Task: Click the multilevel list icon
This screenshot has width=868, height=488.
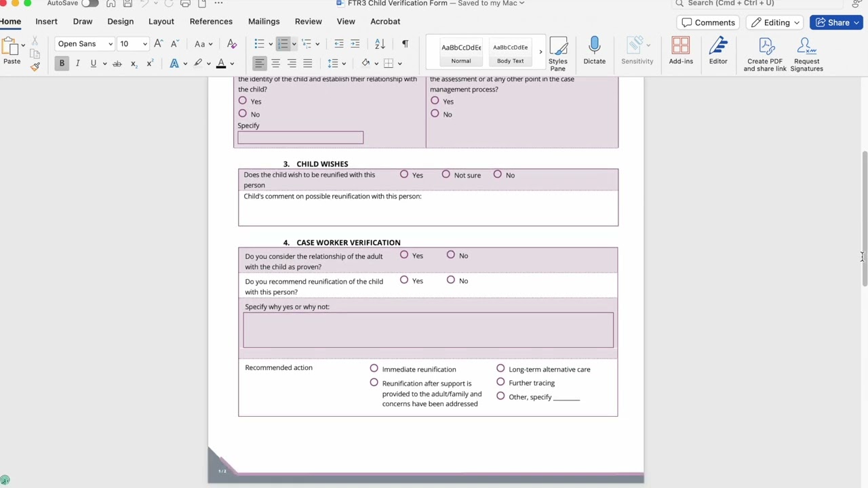Action: (307, 43)
